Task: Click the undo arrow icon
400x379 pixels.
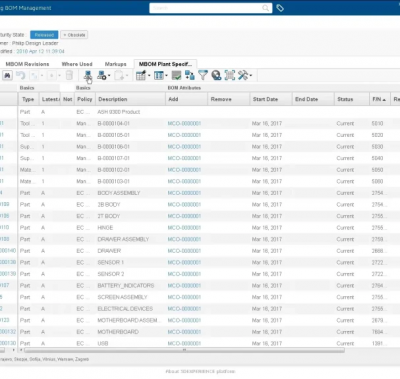Action: 21,75
